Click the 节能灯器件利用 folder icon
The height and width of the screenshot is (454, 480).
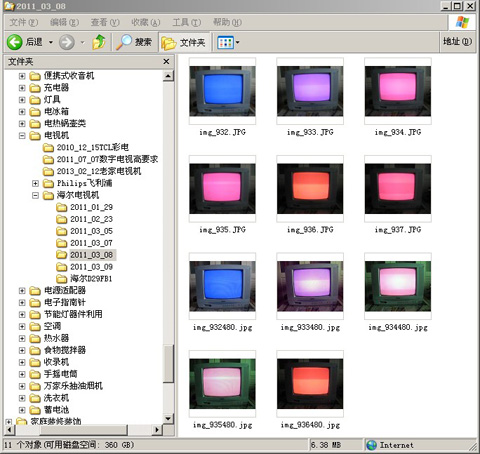pyautogui.click(x=35, y=314)
